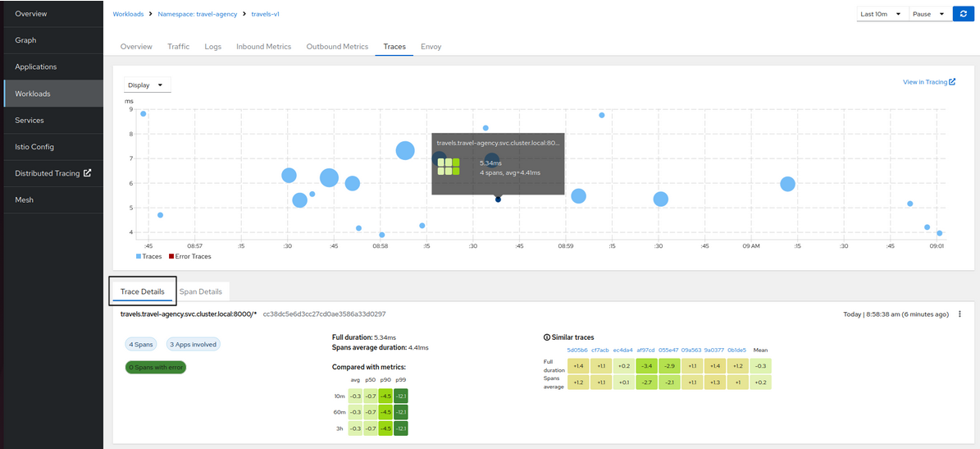Open the Last 10m time range dropdown
This screenshot has height=449, width=980.
coord(881,14)
